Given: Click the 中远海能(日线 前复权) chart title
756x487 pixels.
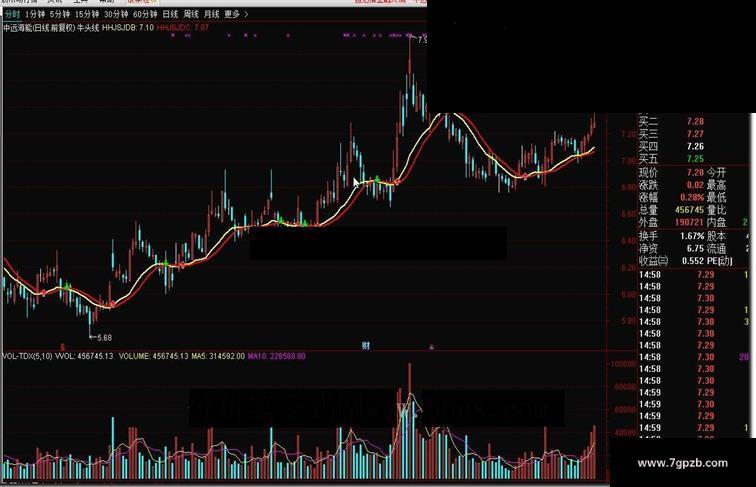Looking at the screenshot, I should click(x=39, y=27).
